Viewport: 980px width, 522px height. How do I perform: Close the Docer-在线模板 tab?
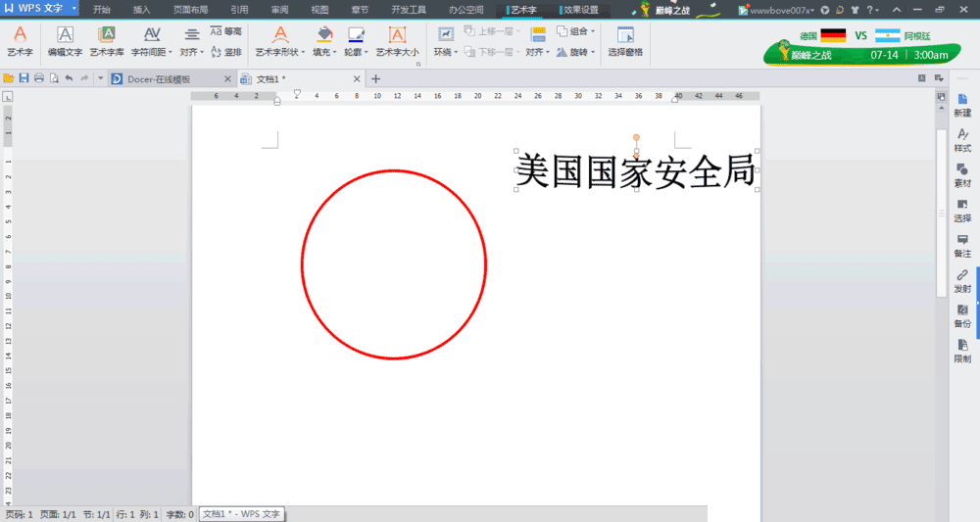pyautogui.click(x=227, y=79)
